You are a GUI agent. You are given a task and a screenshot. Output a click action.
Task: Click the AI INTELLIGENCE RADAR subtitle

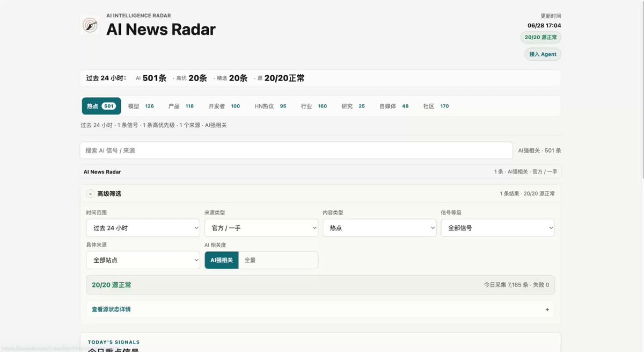[138, 16]
